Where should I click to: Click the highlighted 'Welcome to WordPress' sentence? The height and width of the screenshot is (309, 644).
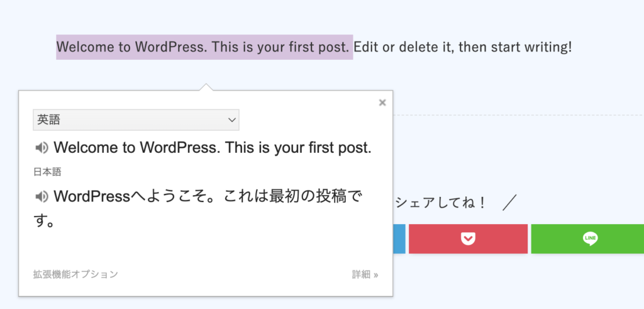pos(204,47)
